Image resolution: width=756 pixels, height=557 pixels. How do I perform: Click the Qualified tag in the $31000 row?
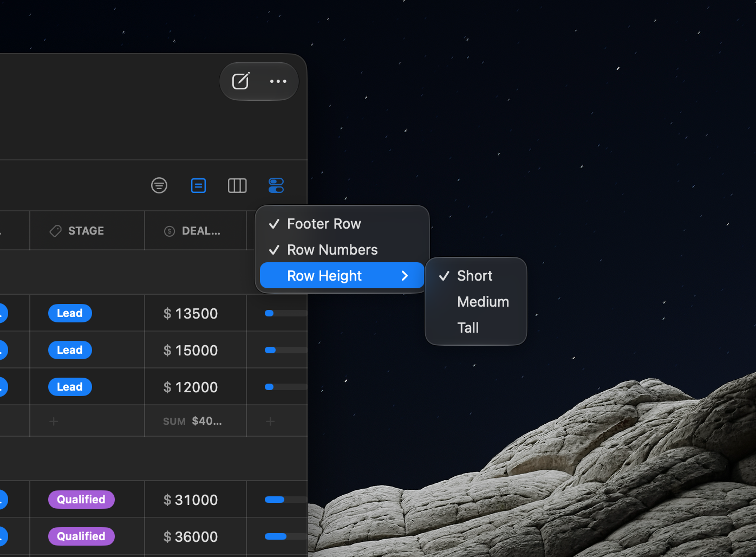tap(81, 500)
